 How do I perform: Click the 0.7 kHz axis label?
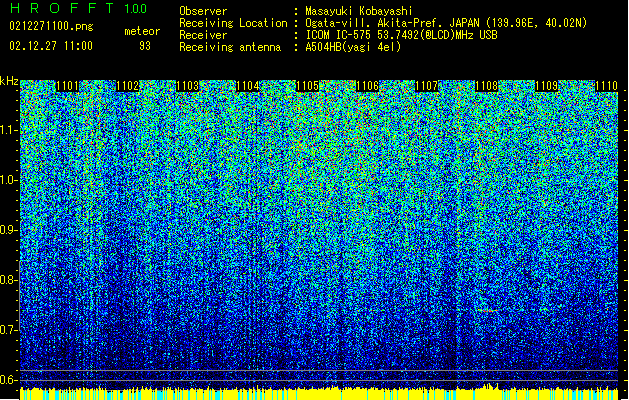coord(8,329)
